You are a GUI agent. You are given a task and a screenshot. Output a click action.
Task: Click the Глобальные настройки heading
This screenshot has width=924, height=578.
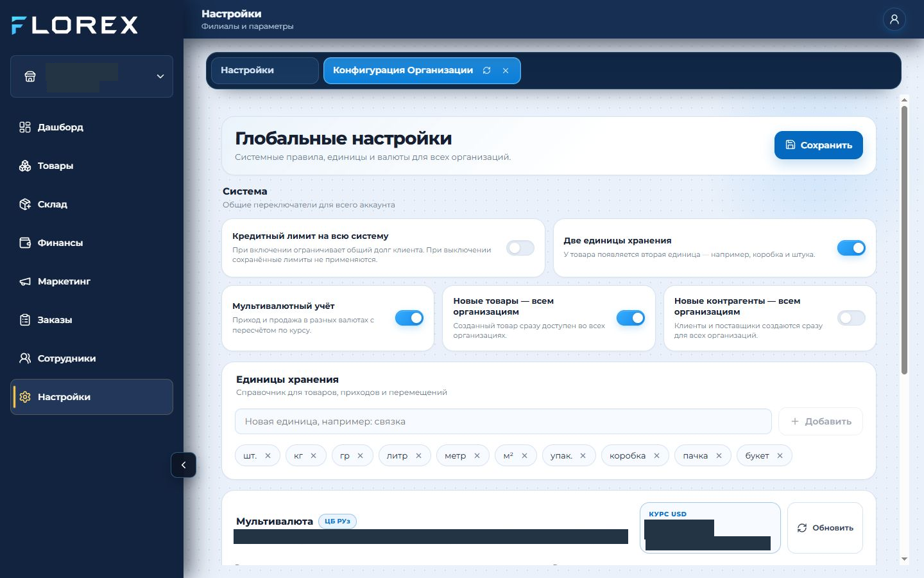click(x=343, y=139)
